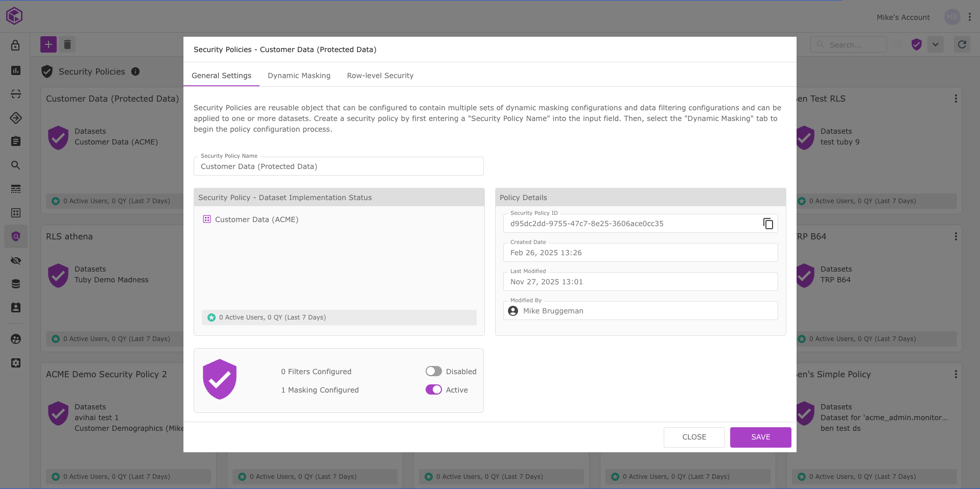Click the trash delete icon in toolbar
Viewport: 980px width, 489px height.
tap(67, 44)
